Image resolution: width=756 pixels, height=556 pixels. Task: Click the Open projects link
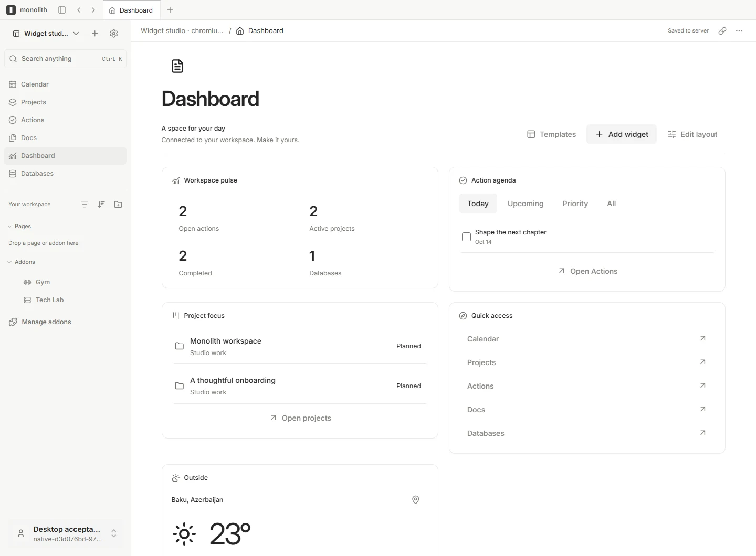(300, 418)
